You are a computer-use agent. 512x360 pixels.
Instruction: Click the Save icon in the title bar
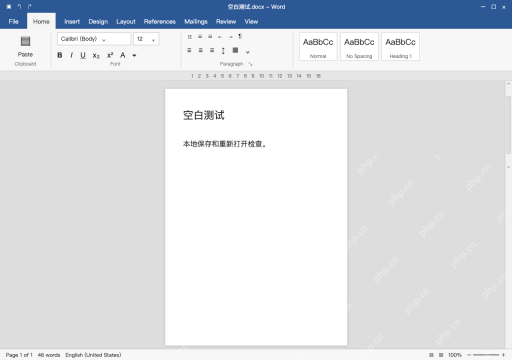9,7
